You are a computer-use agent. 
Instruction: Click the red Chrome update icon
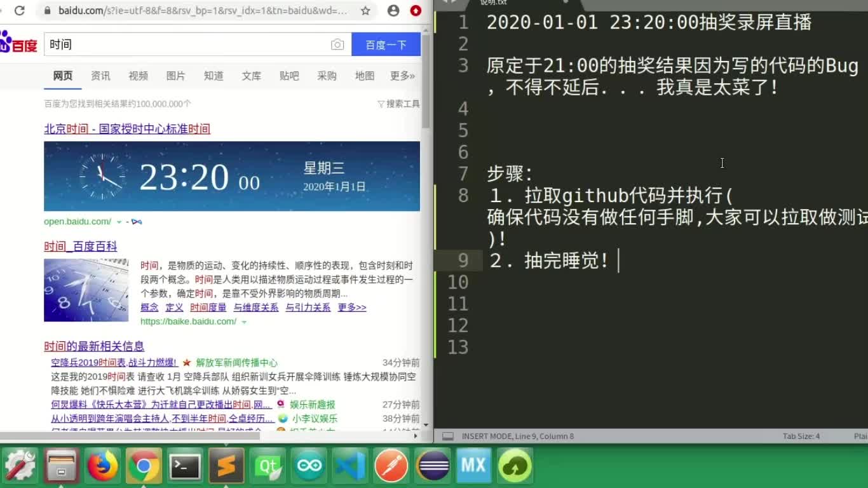pos(416,11)
